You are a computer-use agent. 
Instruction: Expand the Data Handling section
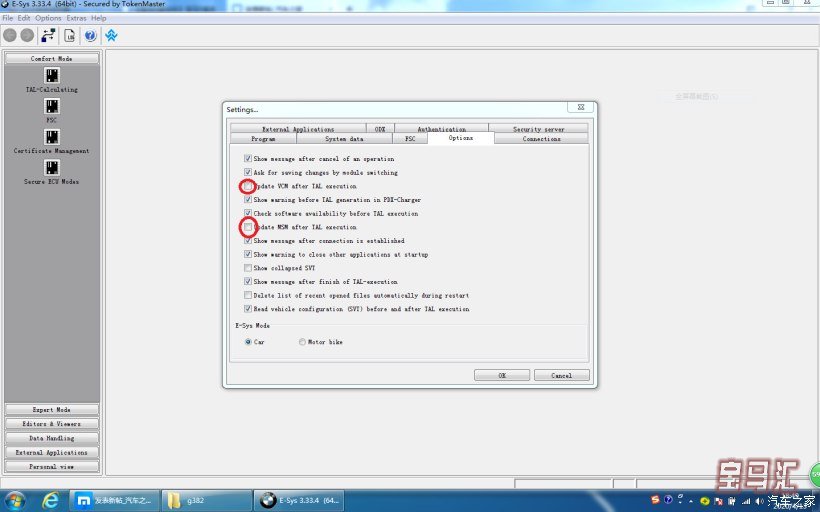(x=52, y=438)
